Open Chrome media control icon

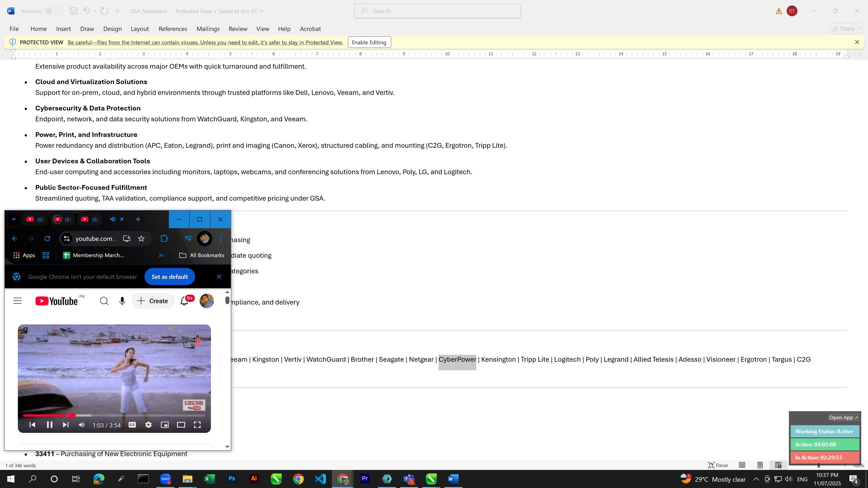[x=188, y=238]
